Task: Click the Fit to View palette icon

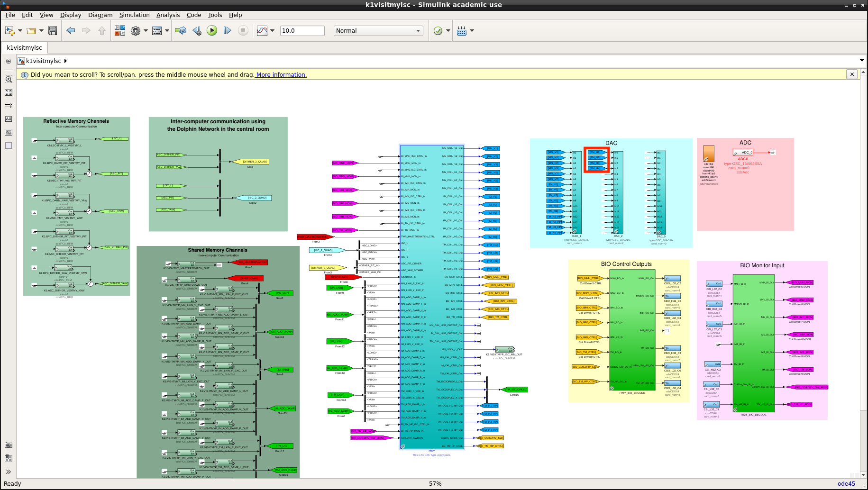Action: (9, 92)
